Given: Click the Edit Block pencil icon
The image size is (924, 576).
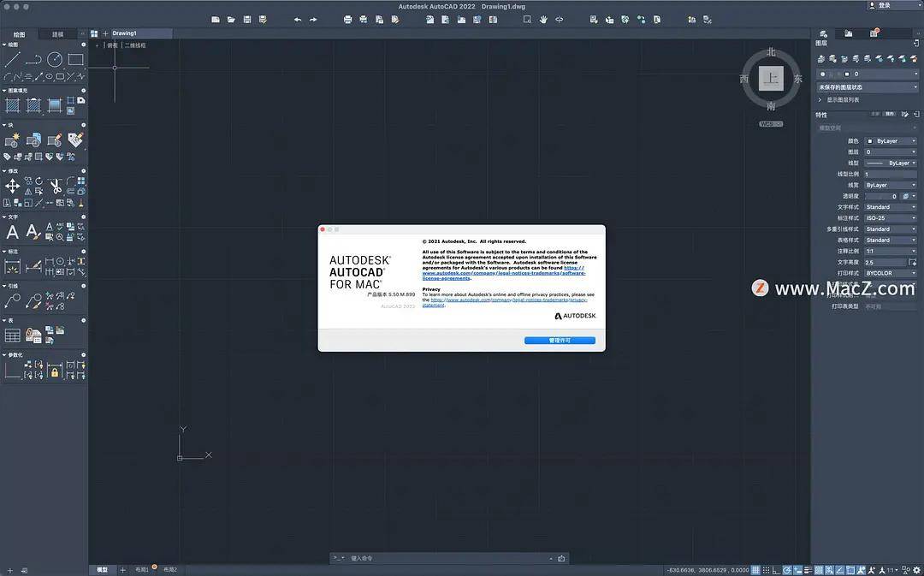Looking at the screenshot, I should (55, 140).
